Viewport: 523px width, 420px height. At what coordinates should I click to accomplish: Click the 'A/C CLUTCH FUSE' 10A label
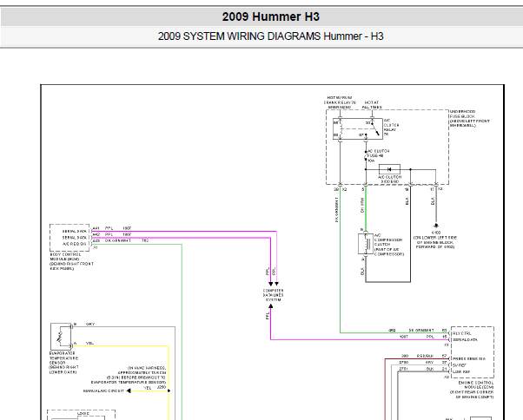pyautogui.click(x=378, y=156)
